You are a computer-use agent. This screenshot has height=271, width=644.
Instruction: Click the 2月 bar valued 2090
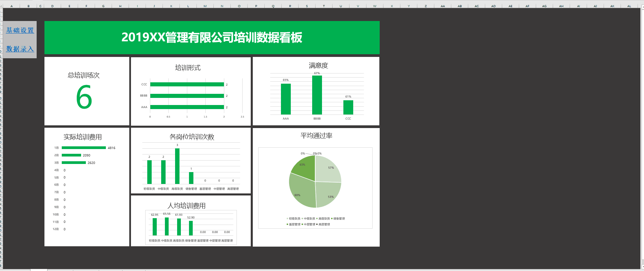pyautogui.click(x=71, y=155)
